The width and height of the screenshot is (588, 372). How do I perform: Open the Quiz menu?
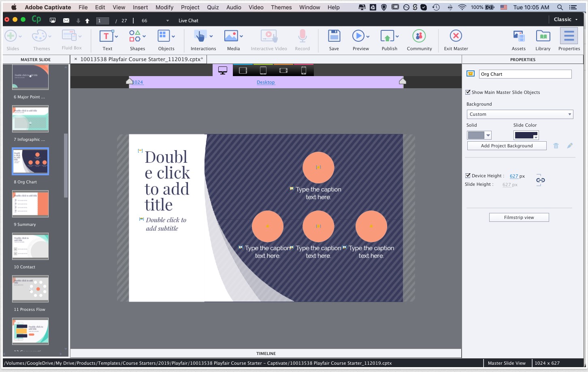(213, 7)
